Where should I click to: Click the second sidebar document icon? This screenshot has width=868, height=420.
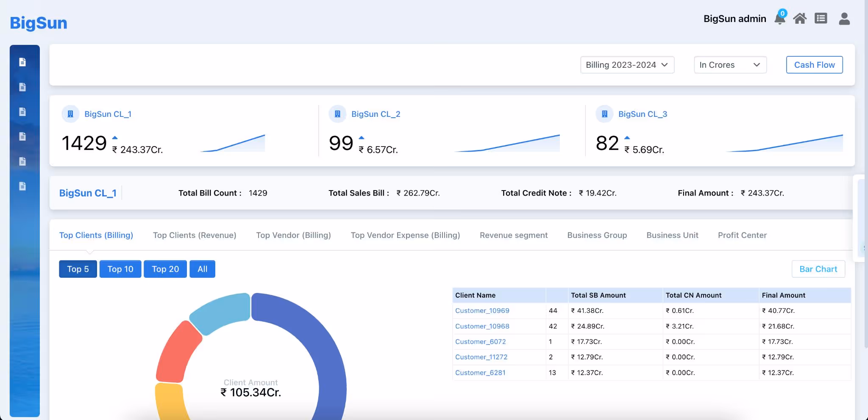point(23,87)
